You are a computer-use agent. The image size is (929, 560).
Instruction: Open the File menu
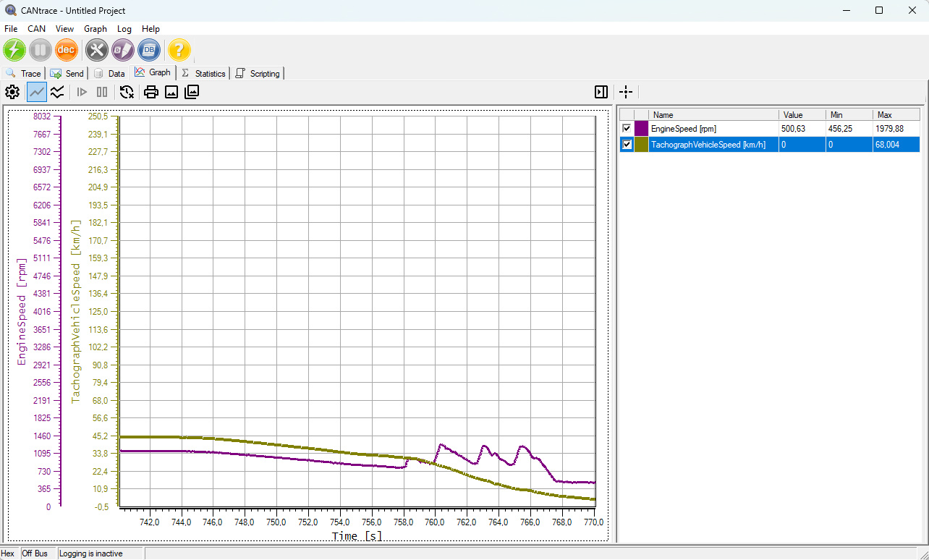[x=11, y=29]
